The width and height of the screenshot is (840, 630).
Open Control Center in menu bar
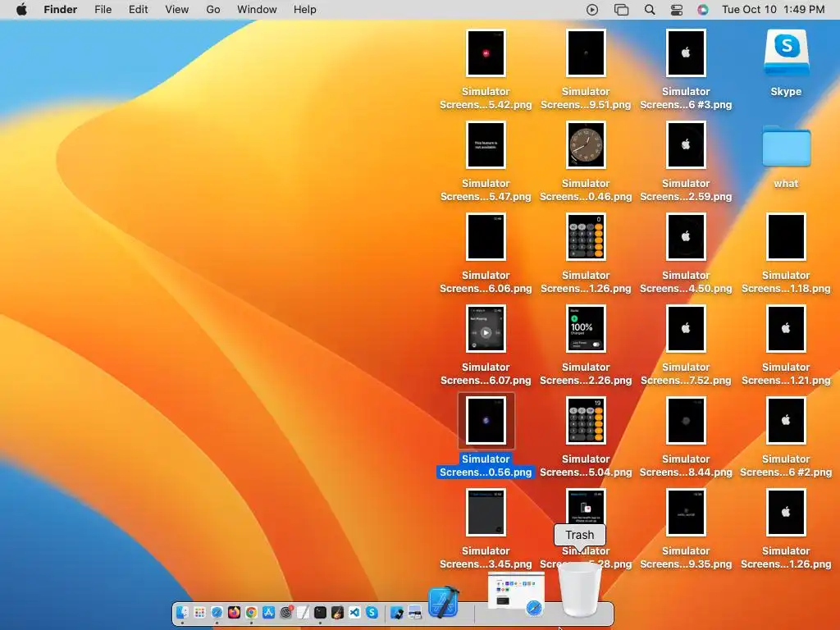677,10
